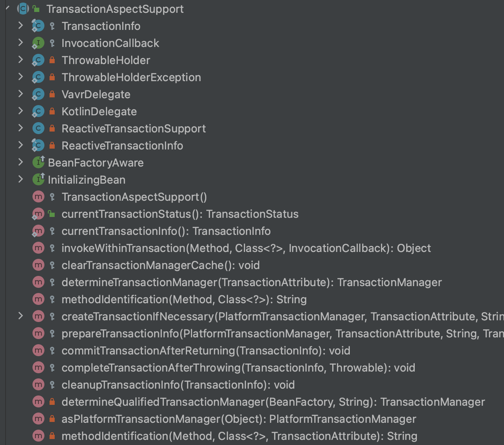Click the BeanFactoryAware inherited interface icon
This screenshot has width=504, height=445.
pyautogui.click(x=38, y=162)
